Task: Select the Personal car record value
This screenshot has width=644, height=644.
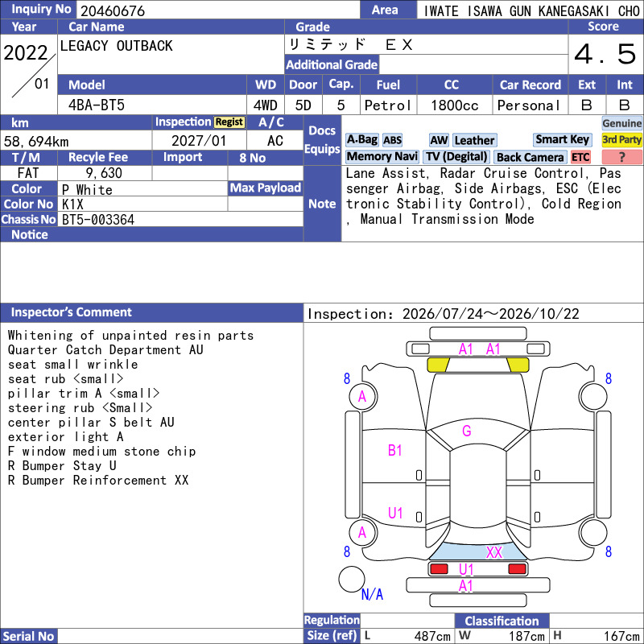Action: point(529,105)
